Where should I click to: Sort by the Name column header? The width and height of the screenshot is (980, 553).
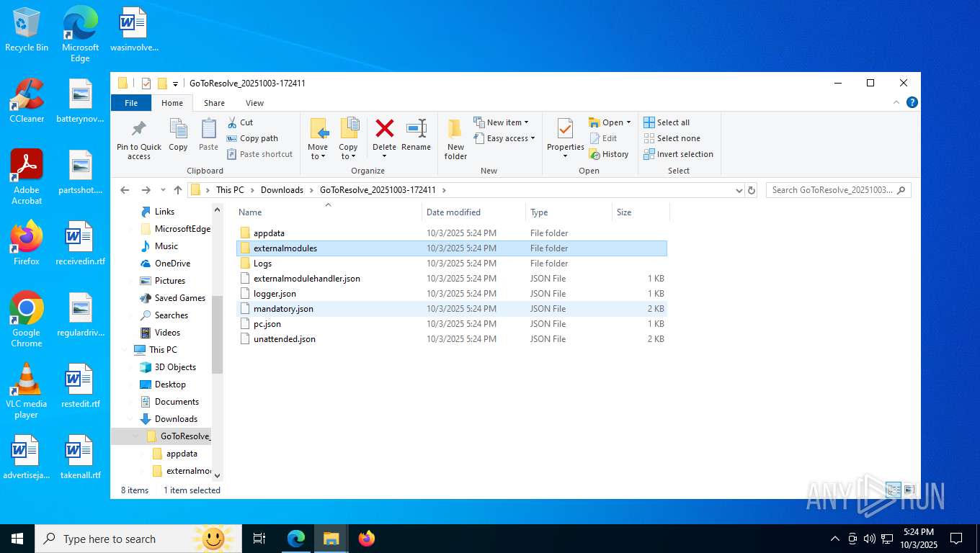coord(328,212)
